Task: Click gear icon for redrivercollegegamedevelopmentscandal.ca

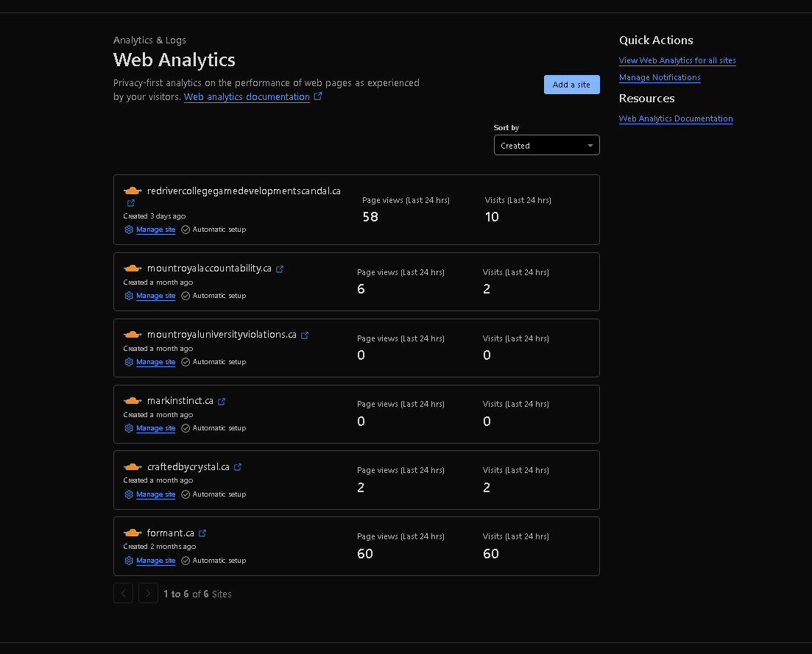Action: pos(129,230)
